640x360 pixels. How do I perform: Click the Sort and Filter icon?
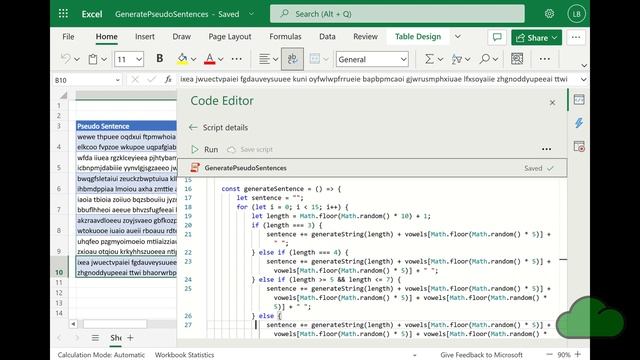tap(457, 59)
